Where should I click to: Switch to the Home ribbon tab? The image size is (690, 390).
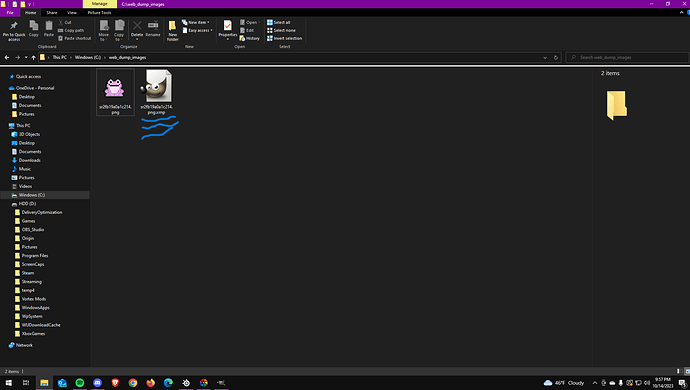[x=31, y=13]
